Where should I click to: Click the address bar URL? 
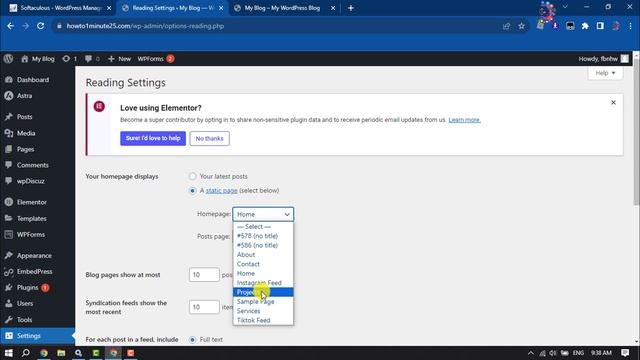[x=145, y=26]
